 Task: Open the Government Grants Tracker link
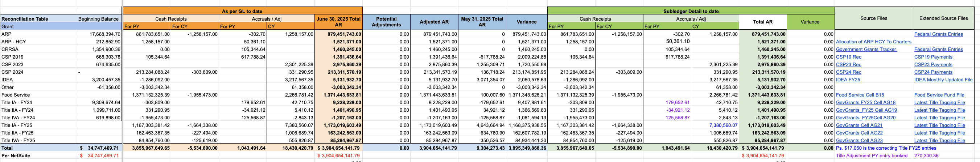(866, 49)
